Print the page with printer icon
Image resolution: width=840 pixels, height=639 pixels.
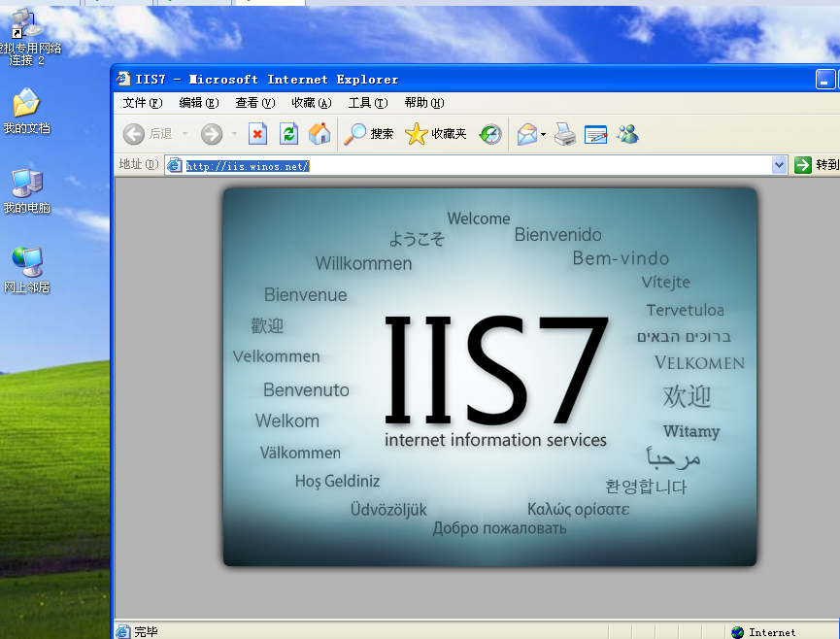click(x=565, y=134)
